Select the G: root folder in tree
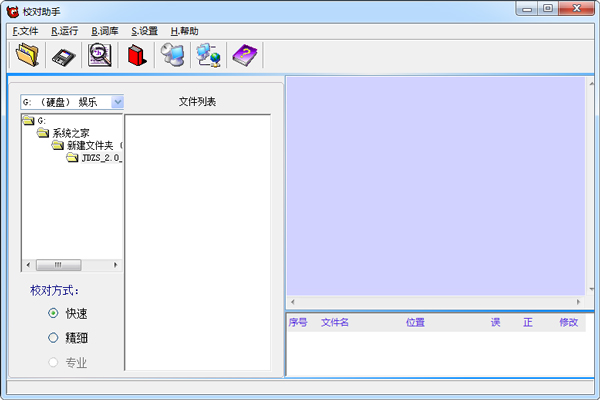The height and width of the screenshot is (400, 600). pyautogui.click(x=34, y=121)
